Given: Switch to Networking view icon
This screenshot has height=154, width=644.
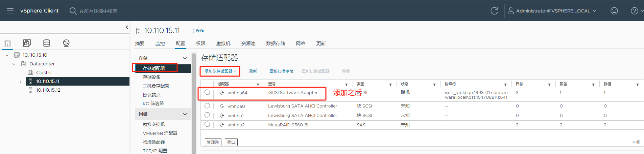Looking at the screenshot, I should pyautogui.click(x=66, y=43).
